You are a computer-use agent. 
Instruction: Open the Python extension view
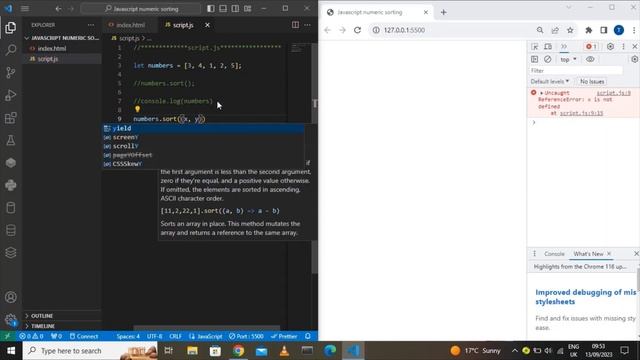click(x=11, y=185)
